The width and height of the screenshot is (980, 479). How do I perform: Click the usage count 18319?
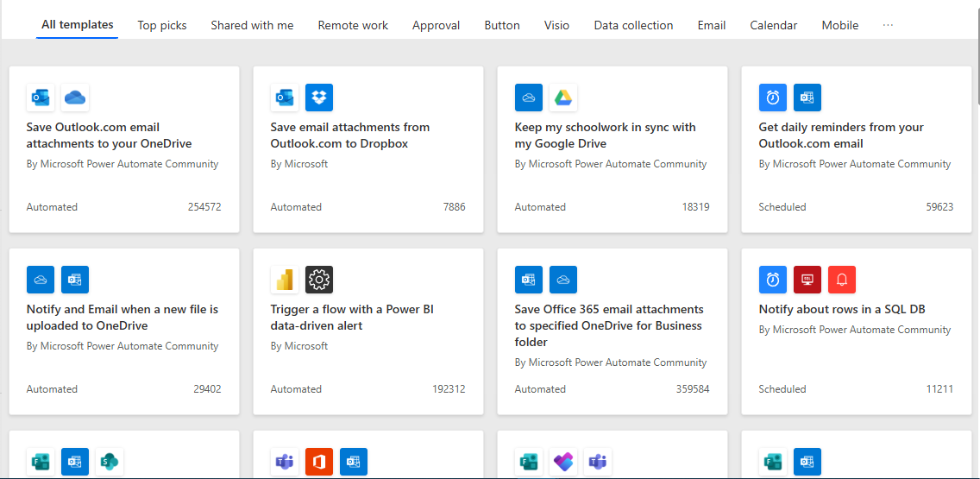click(695, 207)
